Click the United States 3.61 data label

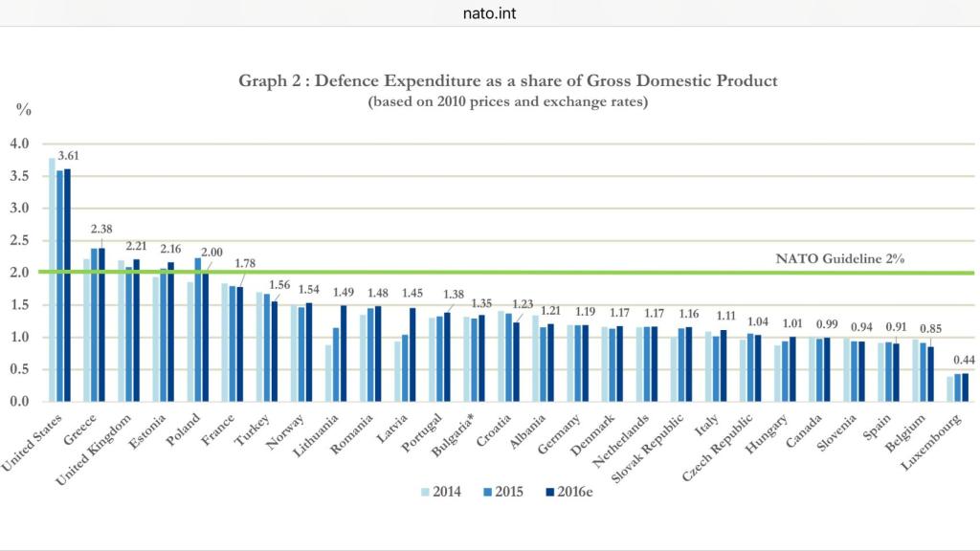click(67, 155)
